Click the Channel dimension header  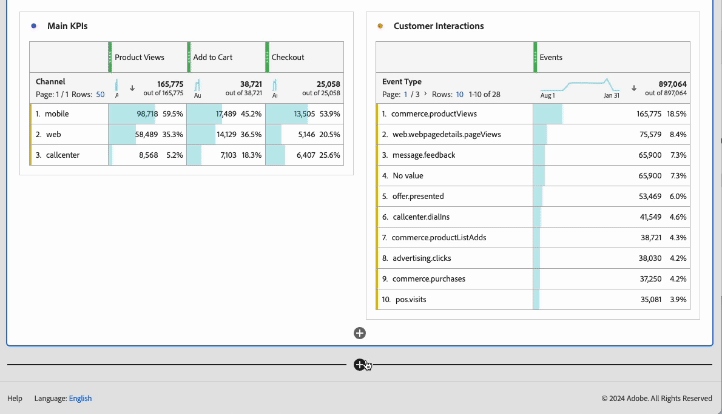50,82
